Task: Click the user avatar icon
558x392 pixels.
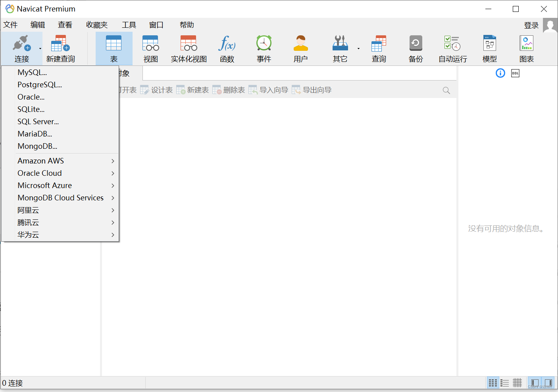Action: [550, 26]
